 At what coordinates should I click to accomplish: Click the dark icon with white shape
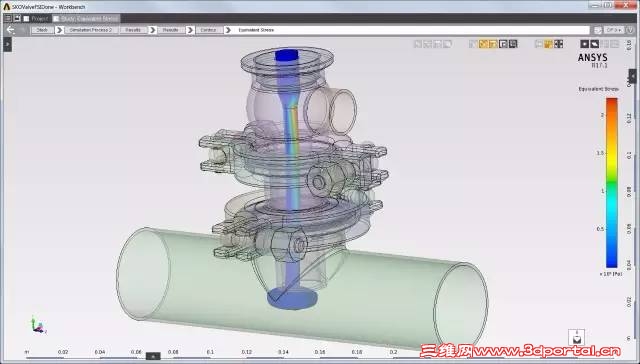pos(595,44)
